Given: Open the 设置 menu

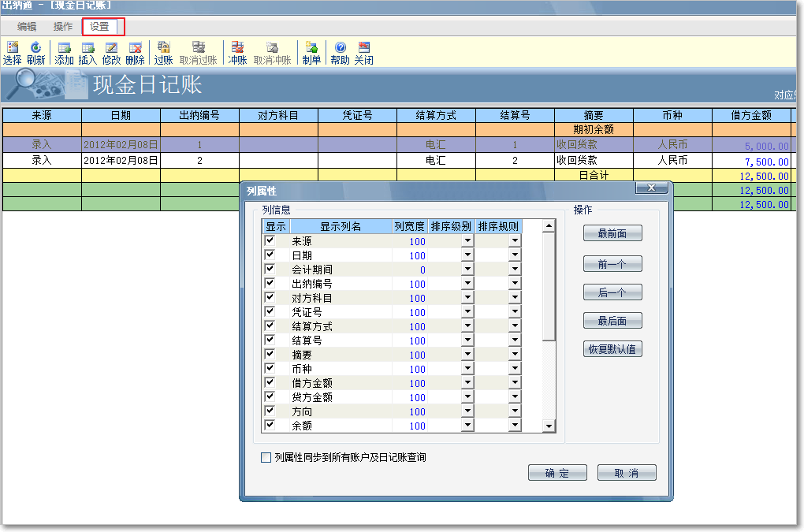Looking at the screenshot, I should click(99, 27).
